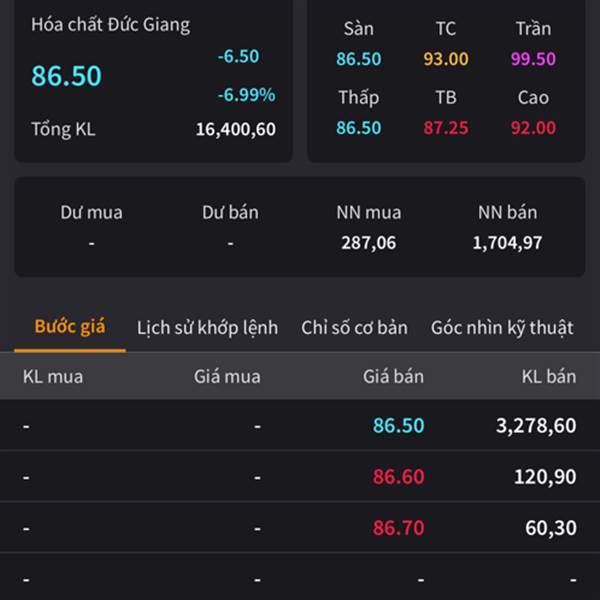Click the 3,278,60 sell volume
The width and height of the screenshot is (600, 600).
click(x=536, y=425)
